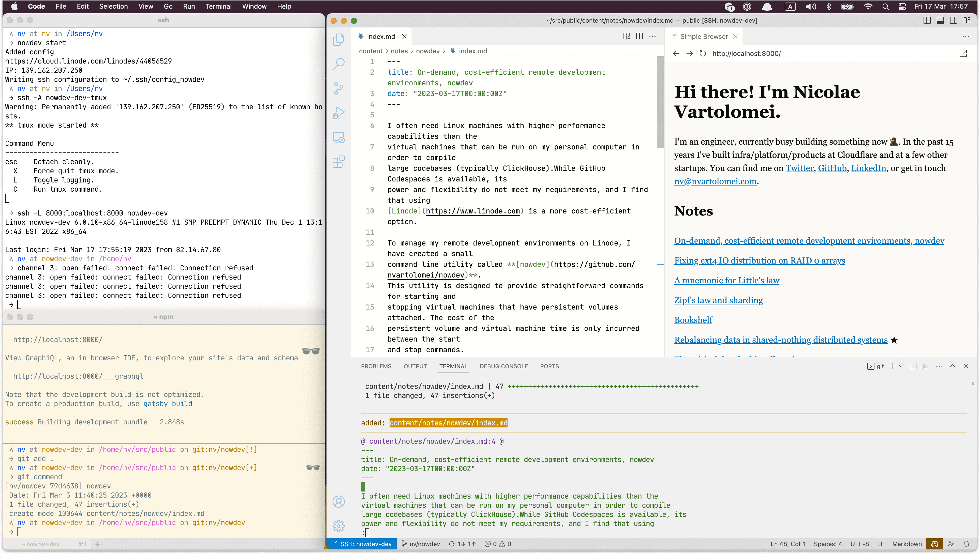Open the Remote Explorer view

point(338,137)
